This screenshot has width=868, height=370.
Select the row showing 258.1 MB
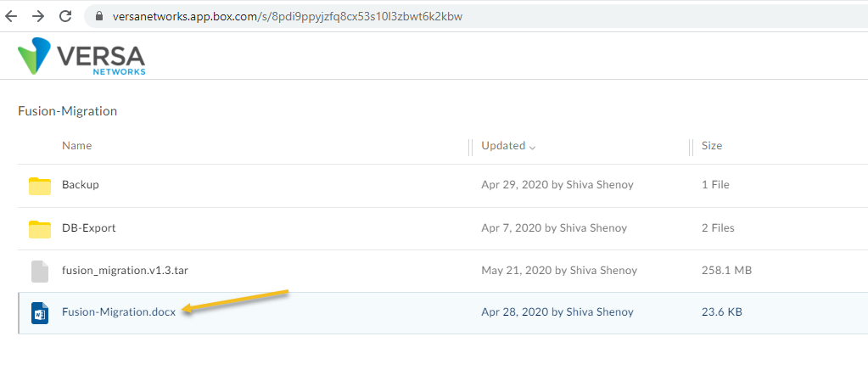click(443, 271)
